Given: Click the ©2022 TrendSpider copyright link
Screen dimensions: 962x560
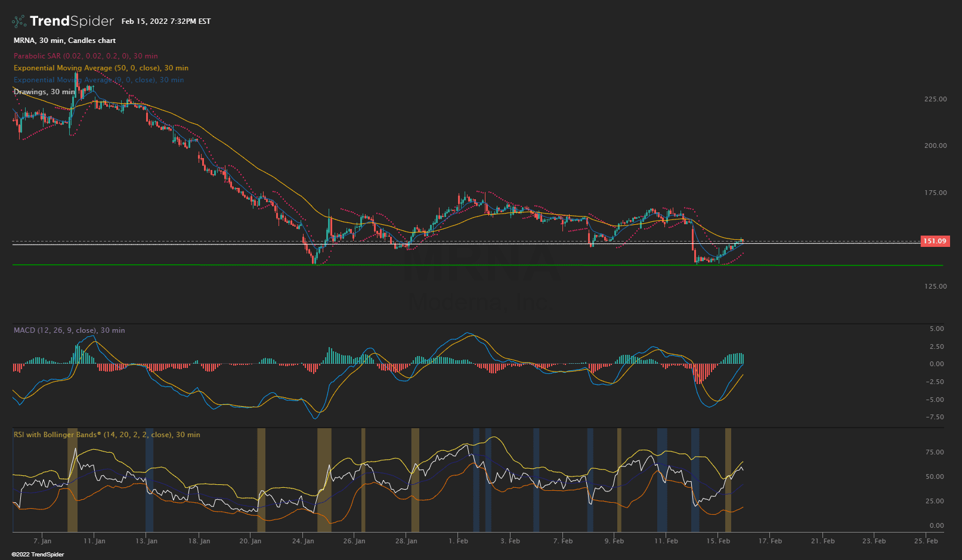Looking at the screenshot, I should [39, 554].
